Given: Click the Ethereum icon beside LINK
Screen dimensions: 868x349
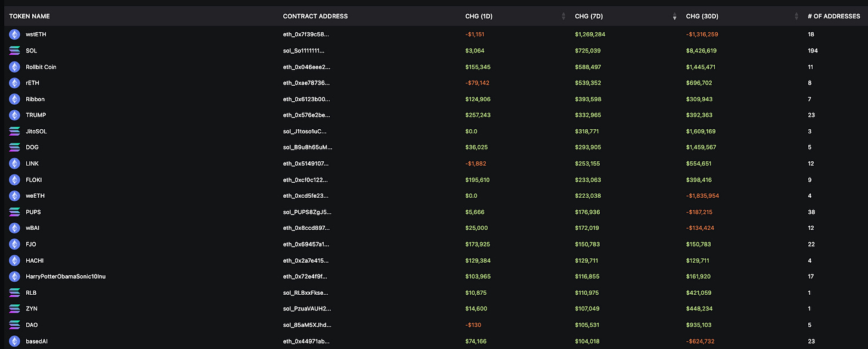Looking at the screenshot, I should (x=14, y=163).
